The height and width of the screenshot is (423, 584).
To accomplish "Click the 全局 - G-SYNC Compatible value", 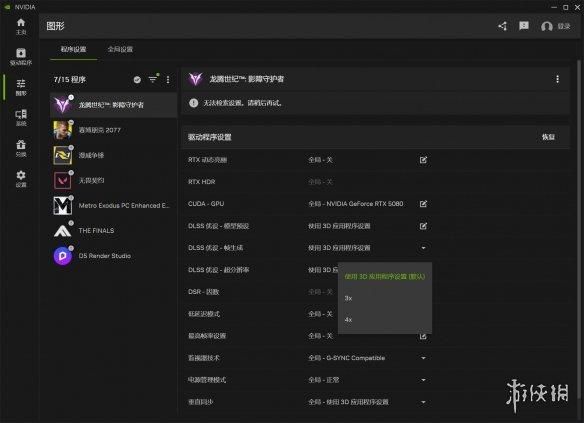I will pos(346,358).
